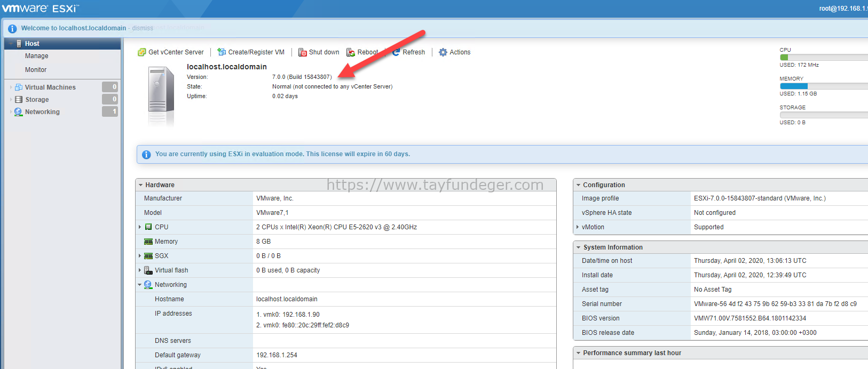The height and width of the screenshot is (369, 868).
Task: Click the Install date value
Action: coord(750,275)
